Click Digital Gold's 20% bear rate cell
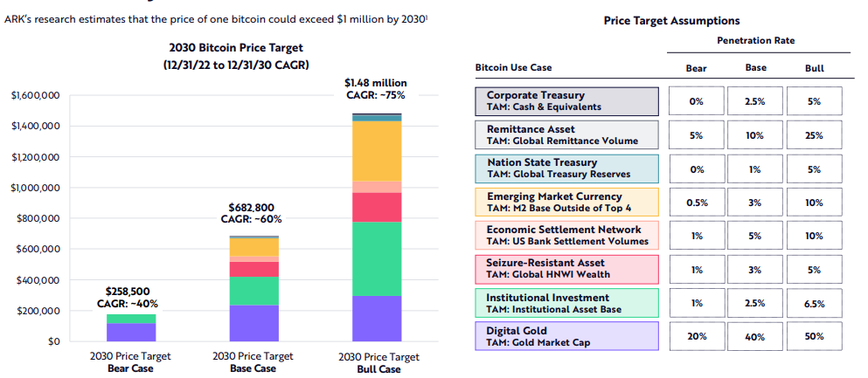868x378 pixels. 697,337
